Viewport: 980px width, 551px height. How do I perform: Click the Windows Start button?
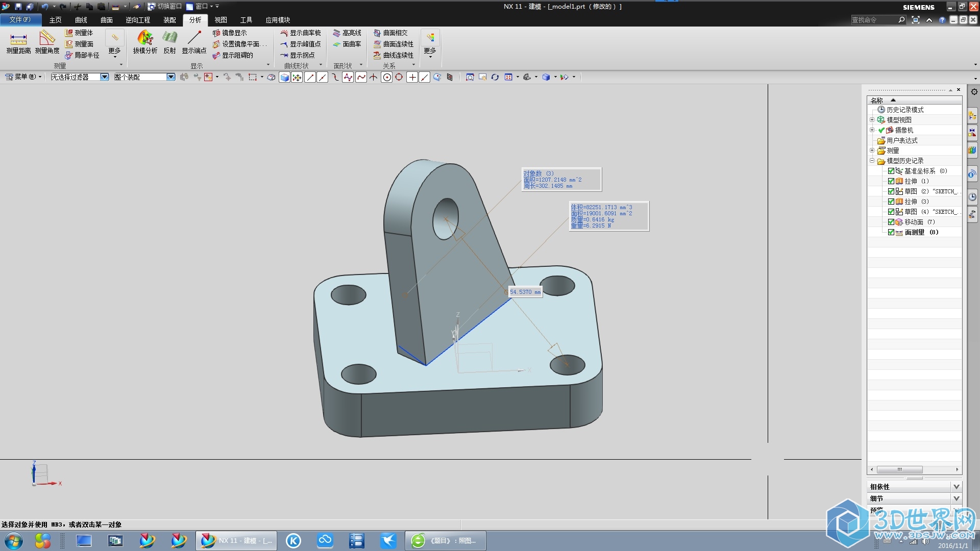click(14, 541)
